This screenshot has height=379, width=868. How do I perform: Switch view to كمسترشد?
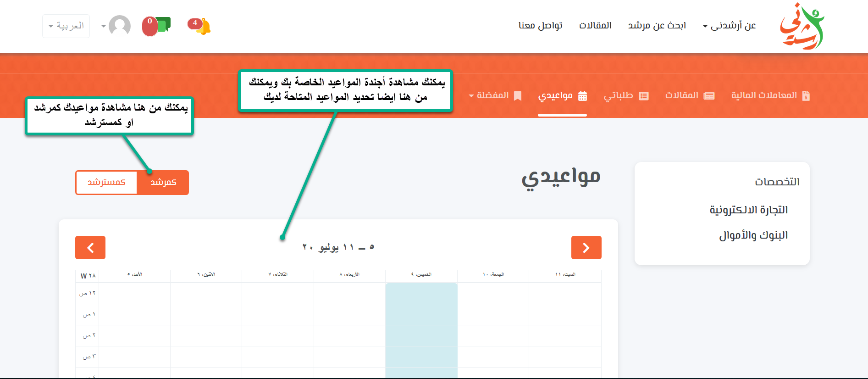click(106, 183)
